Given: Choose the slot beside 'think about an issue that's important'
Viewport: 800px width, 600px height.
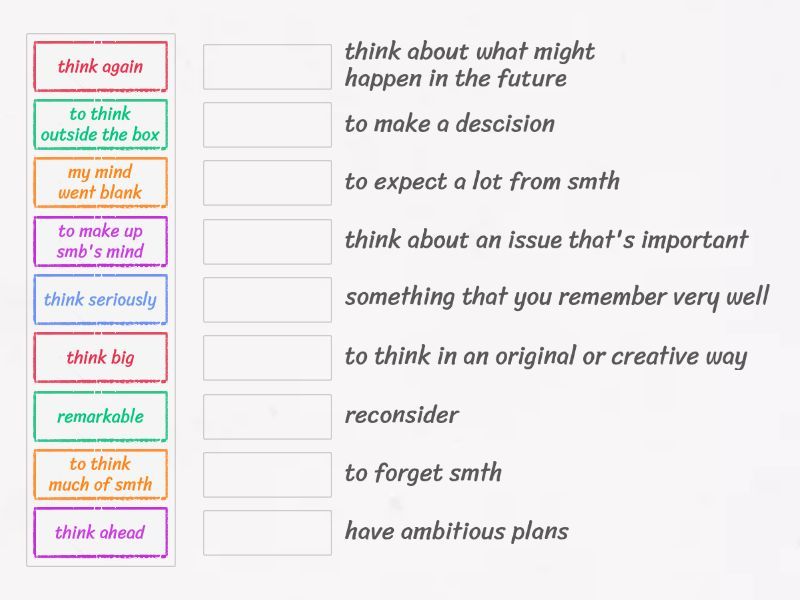Looking at the screenshot, I should (267, 241).
